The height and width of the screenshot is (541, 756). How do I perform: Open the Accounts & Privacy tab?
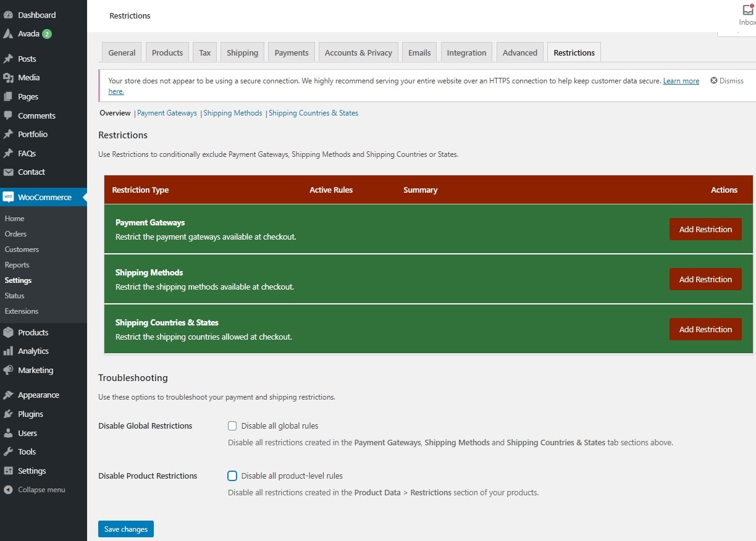358,52
